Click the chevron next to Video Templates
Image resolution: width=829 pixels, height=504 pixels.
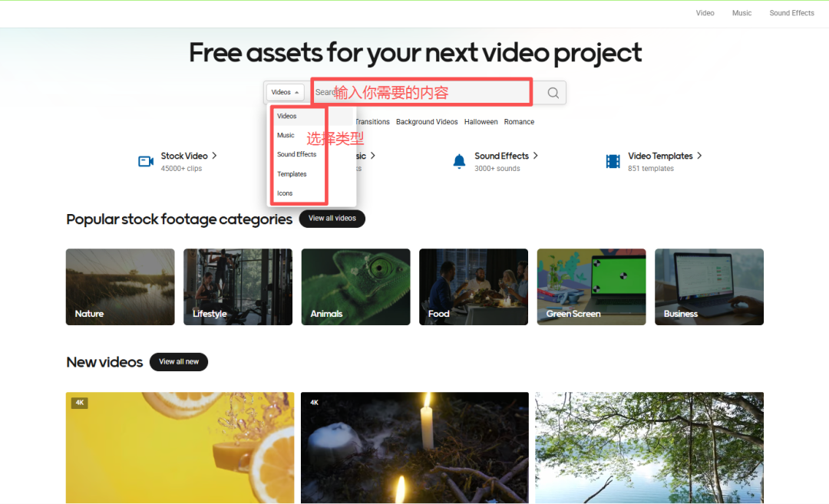(x=699, y=156)
